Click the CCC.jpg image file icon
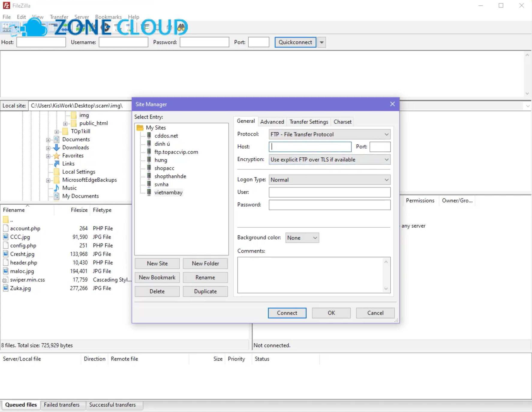Viewport: 532px width, 412px height. click(x=6, y=237)
